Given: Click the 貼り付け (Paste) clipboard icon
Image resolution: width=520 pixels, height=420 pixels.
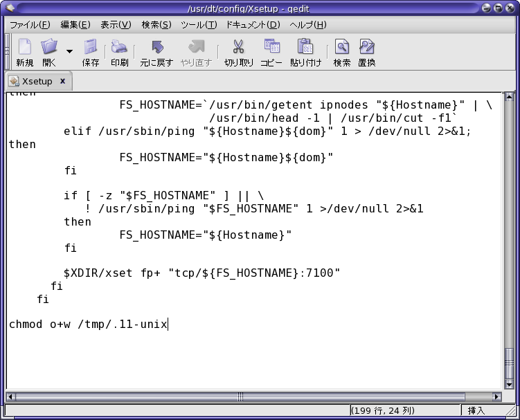Looking at the screenshot, I should (305, 46).
